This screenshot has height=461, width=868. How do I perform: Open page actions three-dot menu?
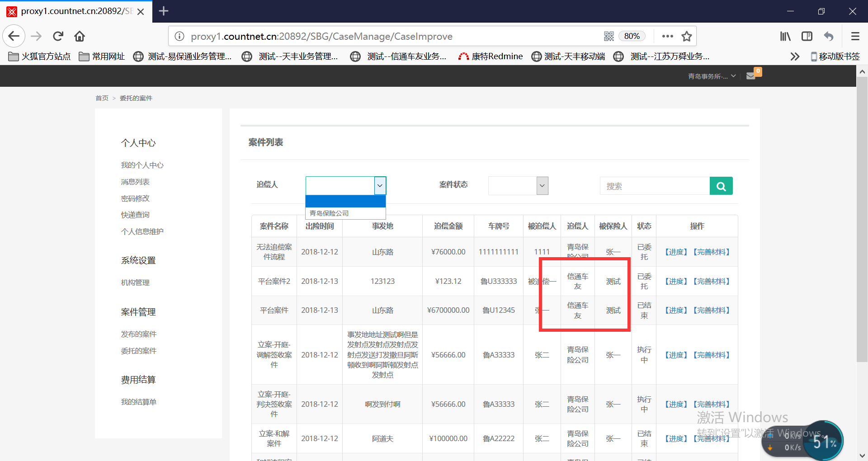tap(667, 36)
